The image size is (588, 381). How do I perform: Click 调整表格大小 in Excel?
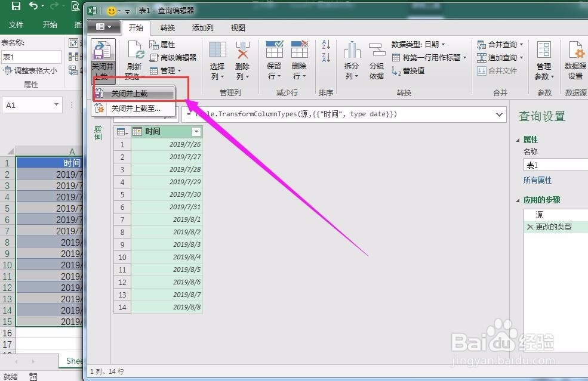(x=30, y=70)
